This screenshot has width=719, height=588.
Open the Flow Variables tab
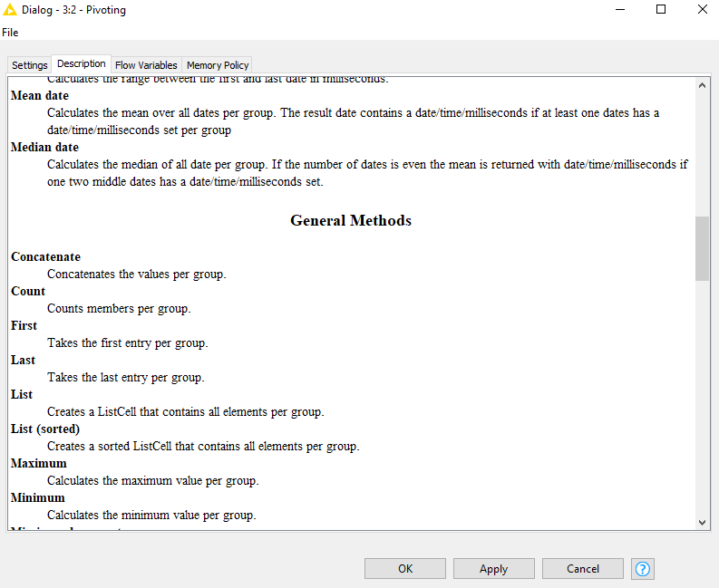point(146,65)
